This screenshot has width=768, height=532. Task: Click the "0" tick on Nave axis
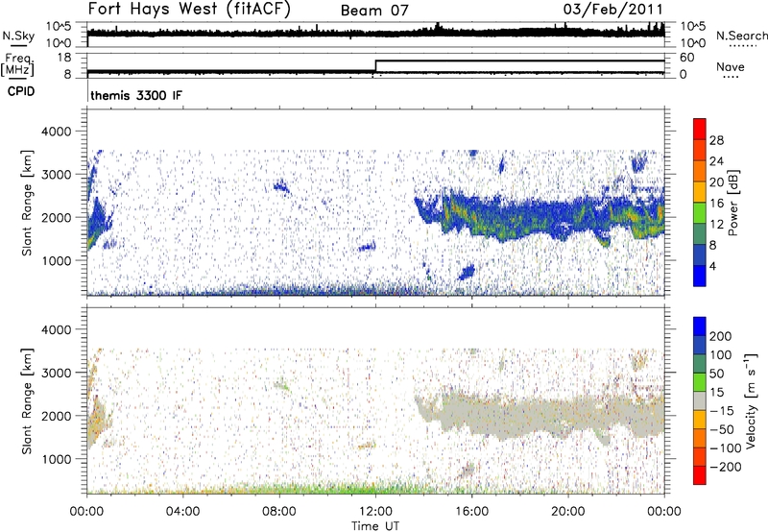(x=684, y=75)
